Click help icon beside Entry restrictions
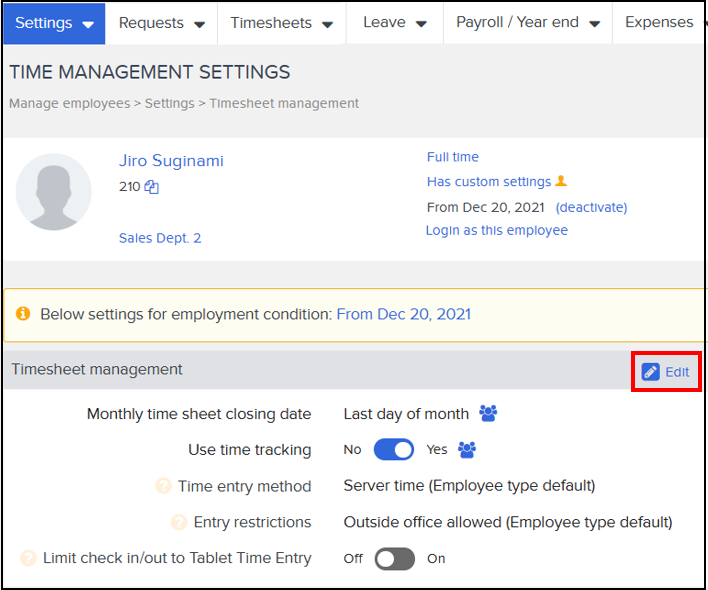The height and width of the screenshot is (590, 708). click(179, 522)
